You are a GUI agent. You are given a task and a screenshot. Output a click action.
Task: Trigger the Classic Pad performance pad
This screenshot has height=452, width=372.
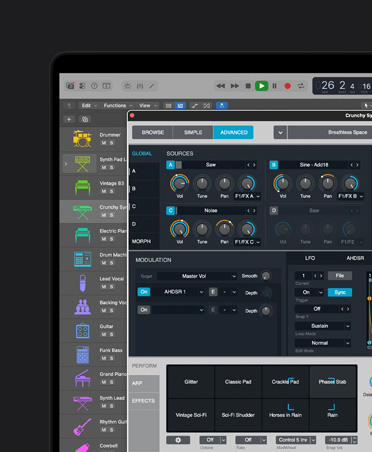click(238, 382)
